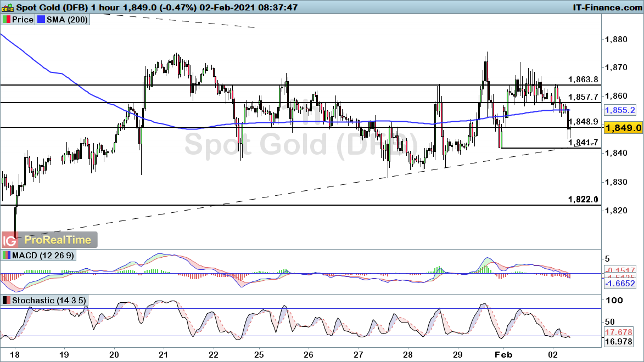Open the MACD (12 26 9) indicator label
Image resolution: width=644 pixels, height=362 pixels.
[x=43, y=256]
